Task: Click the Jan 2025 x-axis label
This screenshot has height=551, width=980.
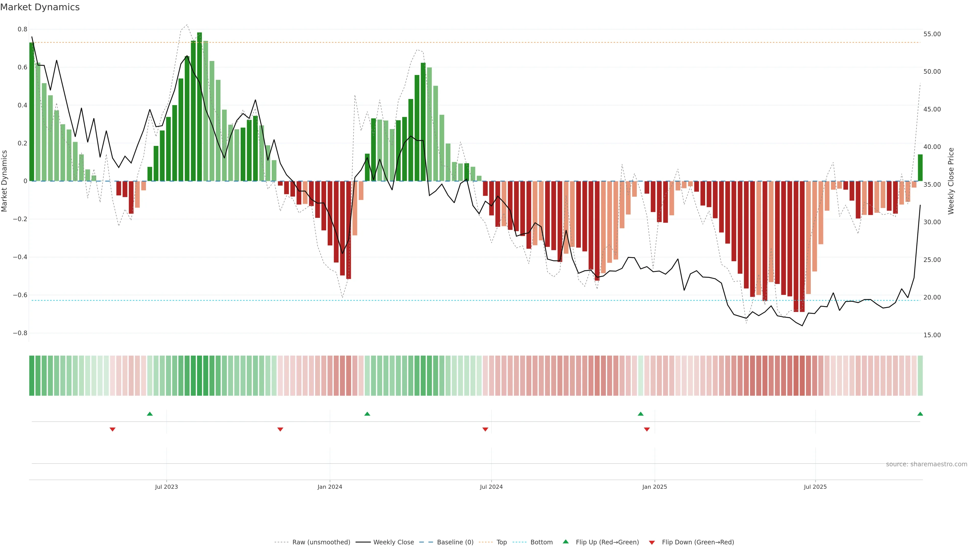Action: (x=654, y=487)
